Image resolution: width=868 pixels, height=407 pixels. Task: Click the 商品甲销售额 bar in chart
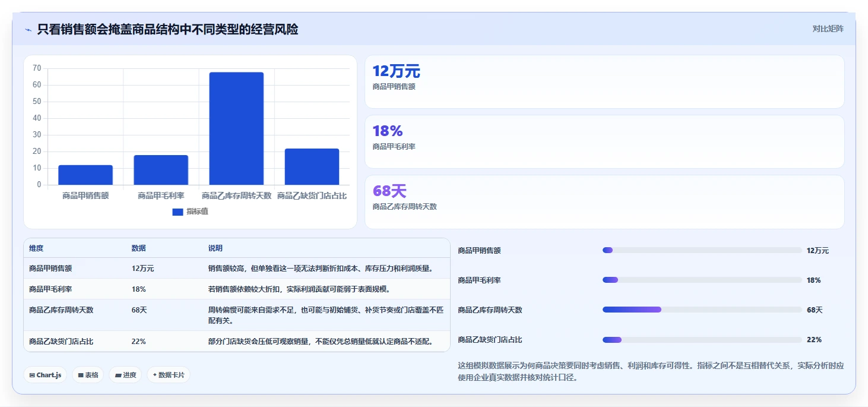point(85,175)
